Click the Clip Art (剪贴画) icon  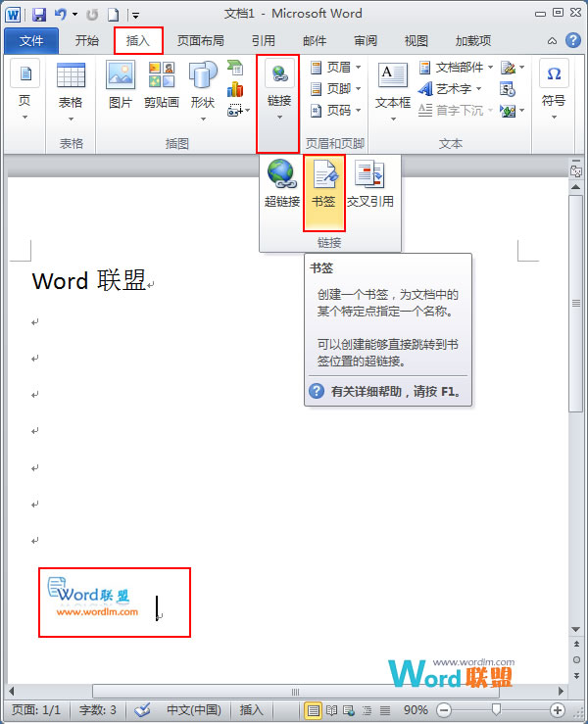[x=162, y=86]
